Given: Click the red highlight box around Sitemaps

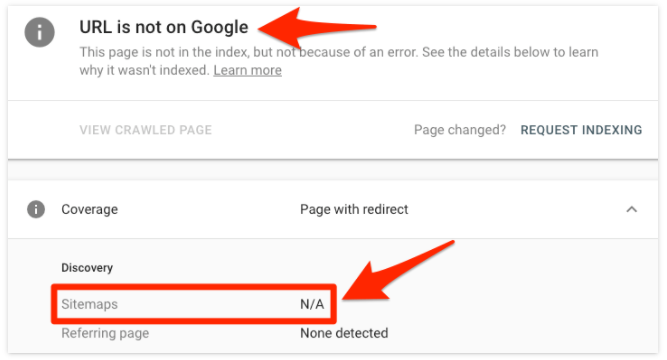Looking at the screenshot, I should 194,304.
